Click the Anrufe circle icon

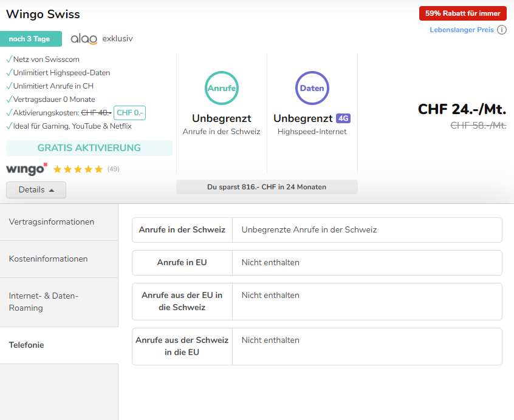[222, 89]
